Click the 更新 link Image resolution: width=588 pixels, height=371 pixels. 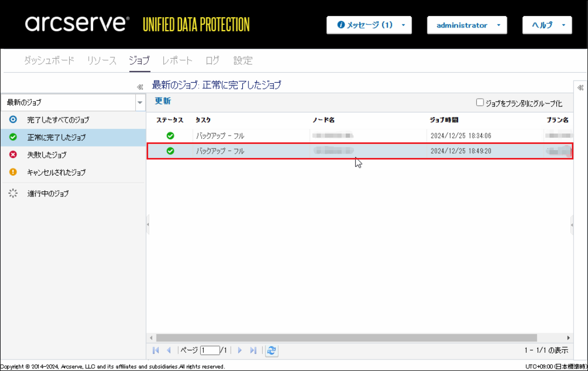163,101
